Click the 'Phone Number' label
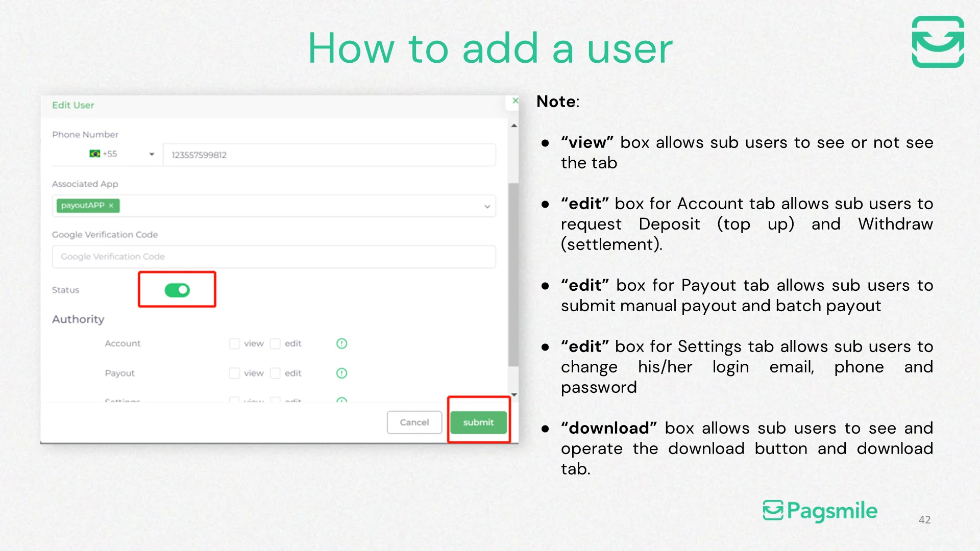 click(85, 135)
